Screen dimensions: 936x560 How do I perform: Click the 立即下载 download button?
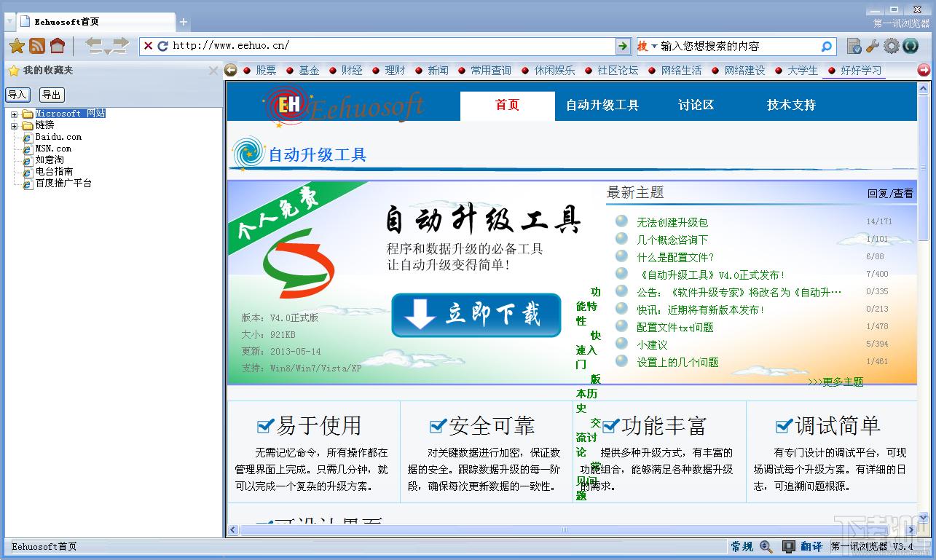(476, 315)
